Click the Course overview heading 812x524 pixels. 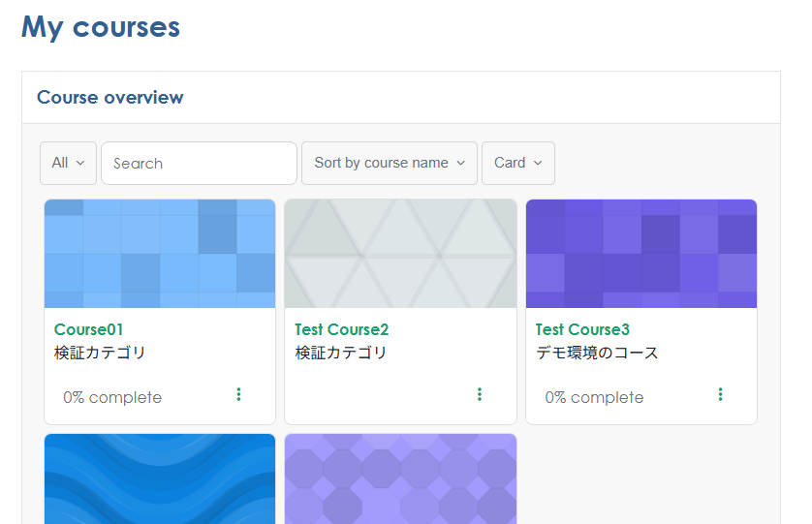point(109,97)
